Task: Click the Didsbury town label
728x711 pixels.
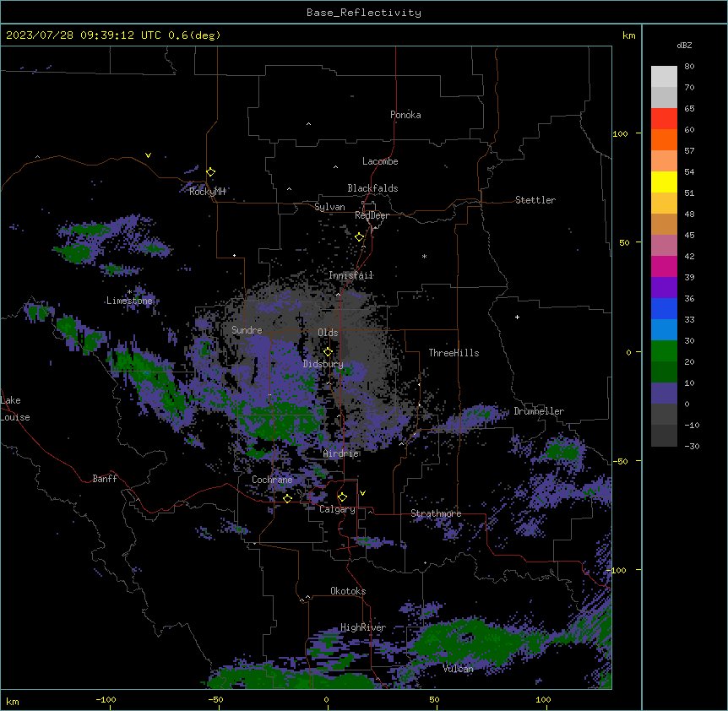Action: click(x=323, y=364)
